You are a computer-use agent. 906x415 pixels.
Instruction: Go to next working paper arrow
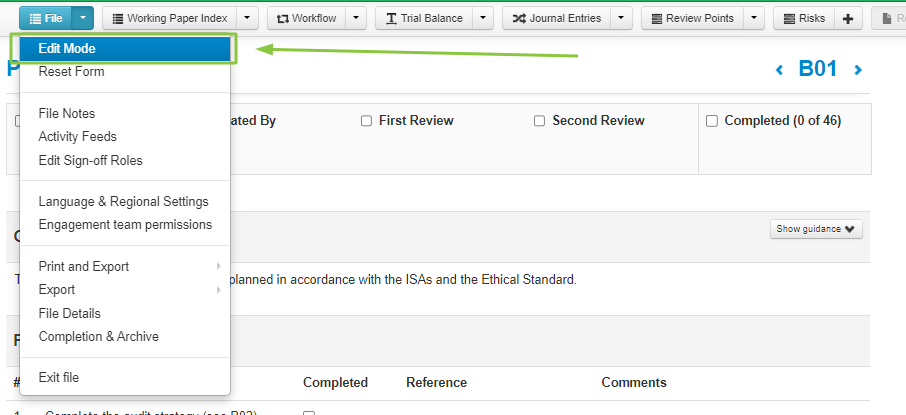pyautogui.click(x=858, y=70)
